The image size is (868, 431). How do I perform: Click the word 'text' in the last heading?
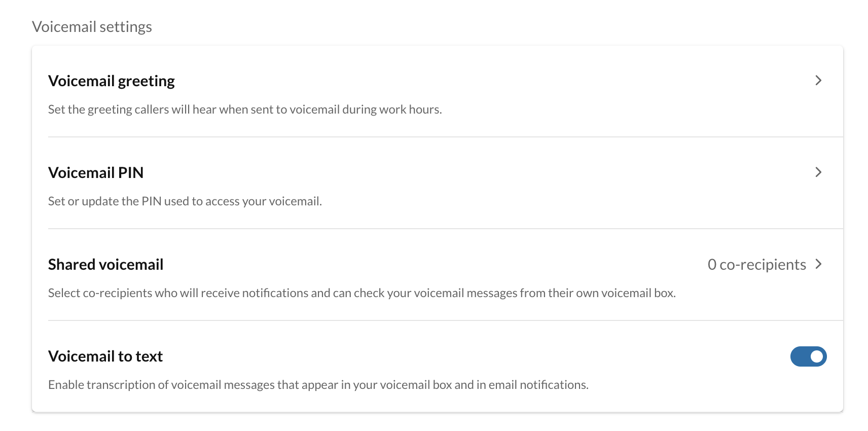click(149, 356)
